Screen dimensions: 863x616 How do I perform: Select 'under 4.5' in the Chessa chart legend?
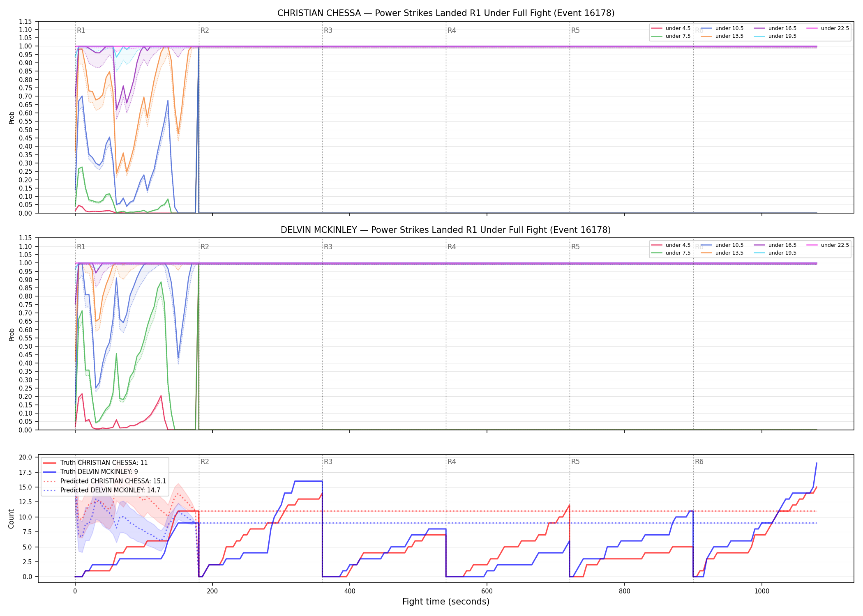coord(671,28)
